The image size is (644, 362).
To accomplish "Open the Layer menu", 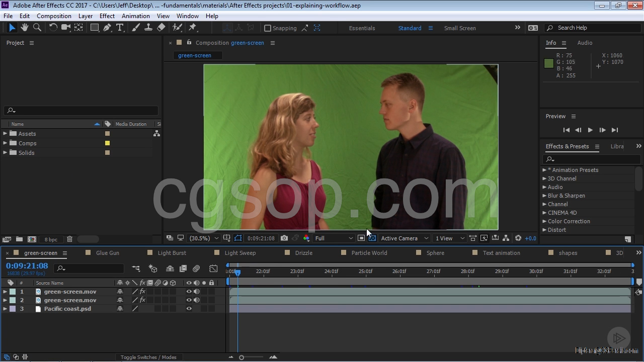I will 86,16.
